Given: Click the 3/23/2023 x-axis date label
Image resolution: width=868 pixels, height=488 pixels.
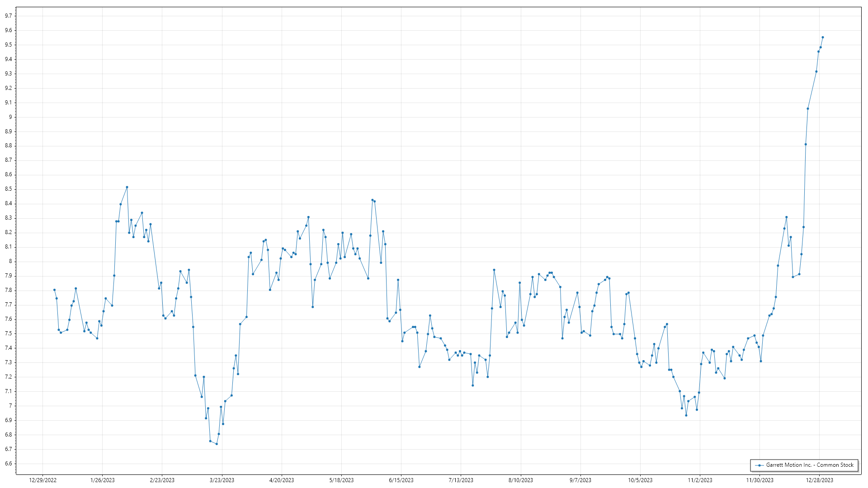Looking at the screenshot, I should 222,480.
